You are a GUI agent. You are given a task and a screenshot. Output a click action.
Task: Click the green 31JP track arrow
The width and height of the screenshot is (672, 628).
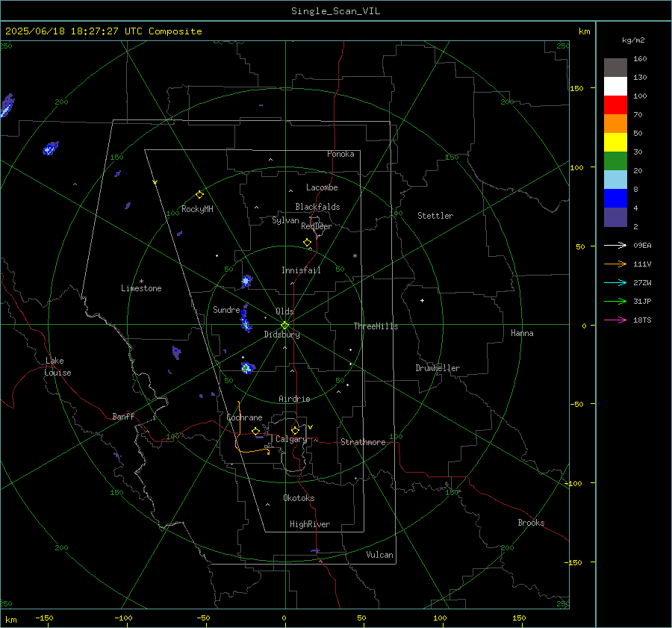point(615,302)
